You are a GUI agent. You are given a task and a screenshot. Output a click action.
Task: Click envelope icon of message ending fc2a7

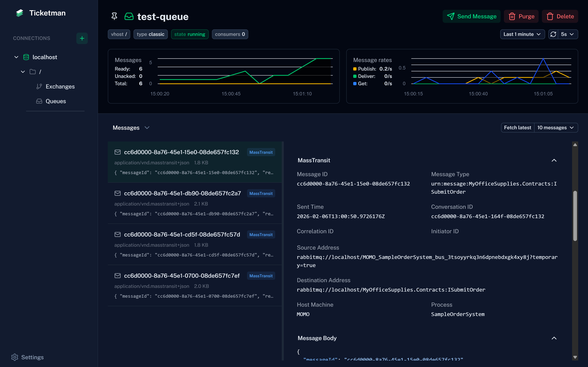(x=118, y=193)
